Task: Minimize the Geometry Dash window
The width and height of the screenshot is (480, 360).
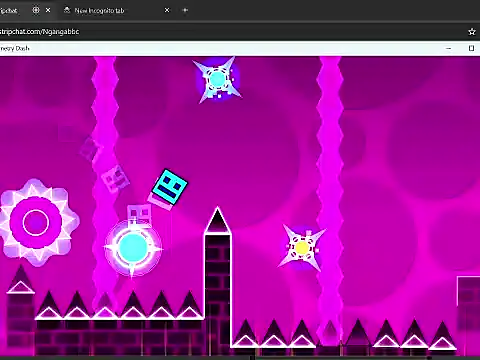Action: click(x=448, y=48)
